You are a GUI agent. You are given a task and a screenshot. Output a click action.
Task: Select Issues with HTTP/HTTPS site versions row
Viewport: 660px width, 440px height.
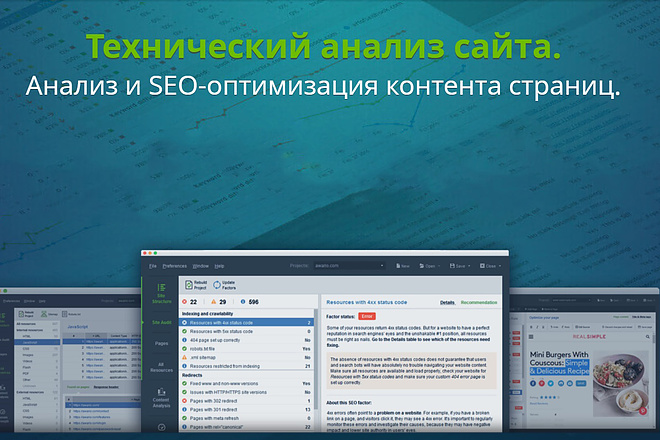(x=247, y=392)
